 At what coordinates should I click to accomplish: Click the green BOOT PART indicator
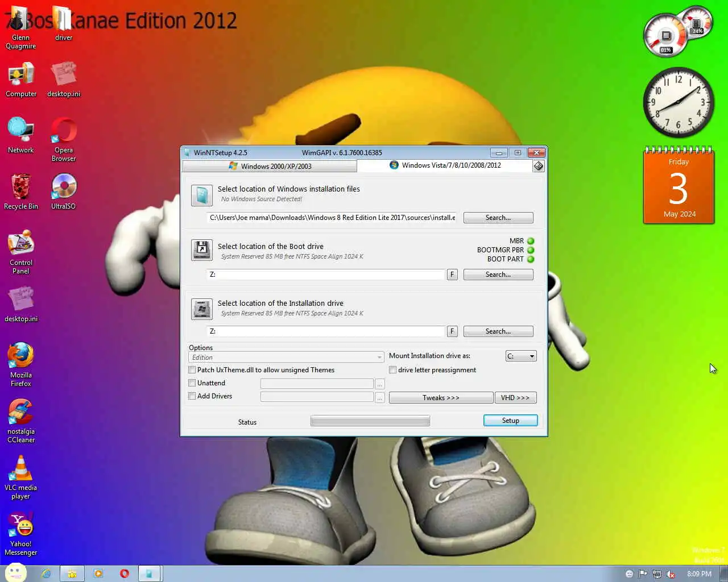[x=531, y=259]
